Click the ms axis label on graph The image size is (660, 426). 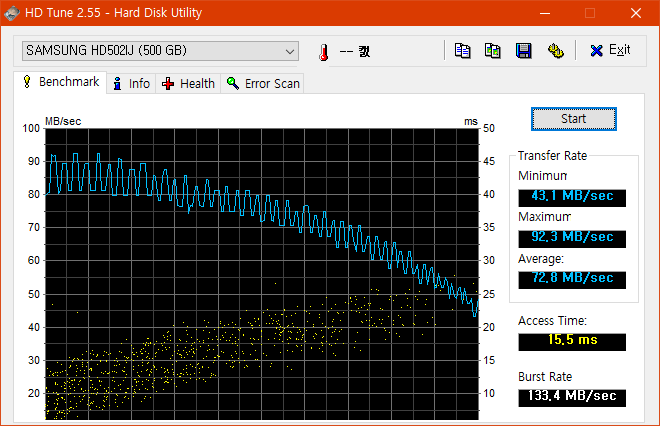[x=471, y=121]
